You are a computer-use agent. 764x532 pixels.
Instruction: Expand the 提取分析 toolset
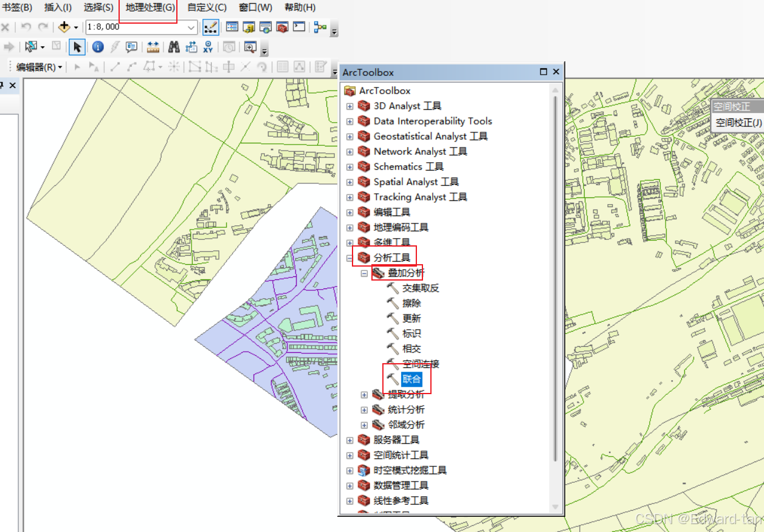point(364,395)
